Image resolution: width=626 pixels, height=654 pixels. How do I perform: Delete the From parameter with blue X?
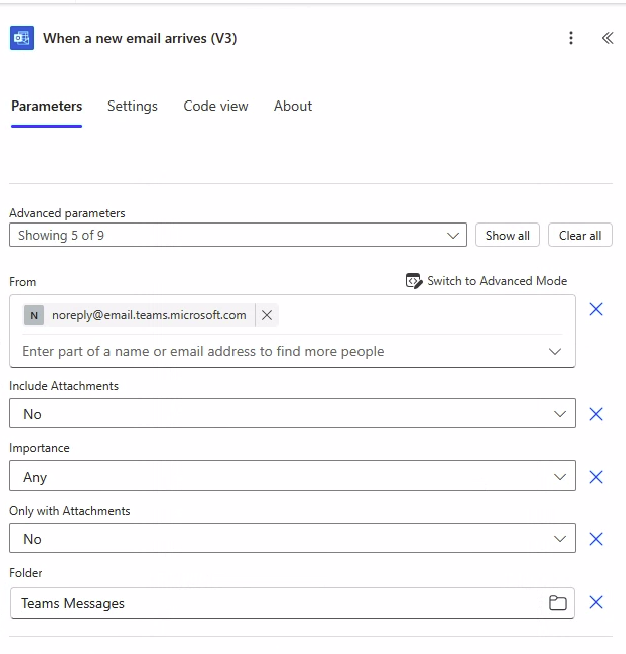596,309
